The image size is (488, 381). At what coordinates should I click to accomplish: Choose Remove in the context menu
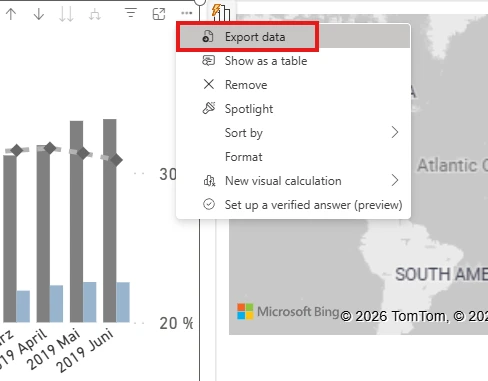293,85
